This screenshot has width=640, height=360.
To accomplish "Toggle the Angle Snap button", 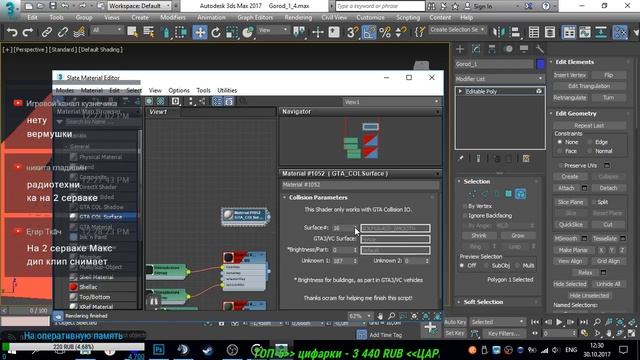I will point(369,32).
